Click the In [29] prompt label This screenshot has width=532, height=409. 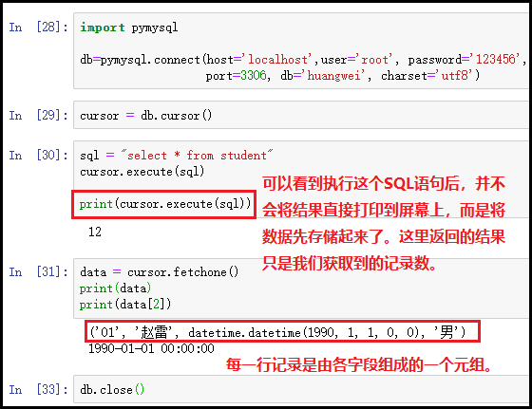38,115
